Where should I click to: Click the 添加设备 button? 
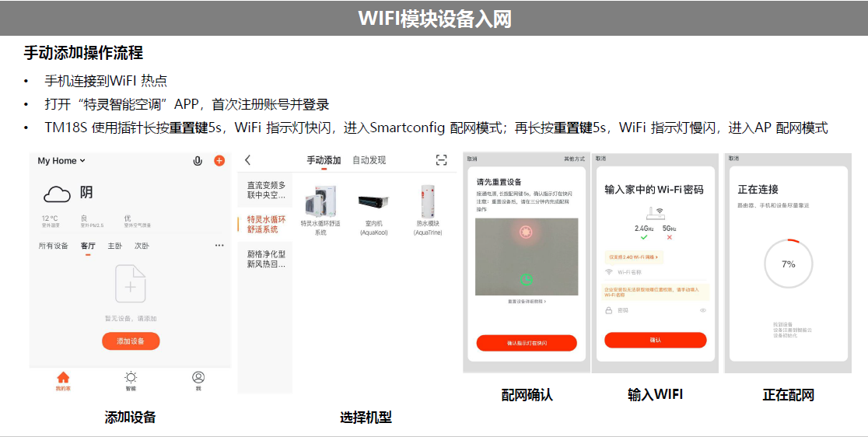click(x=131, y=341)
